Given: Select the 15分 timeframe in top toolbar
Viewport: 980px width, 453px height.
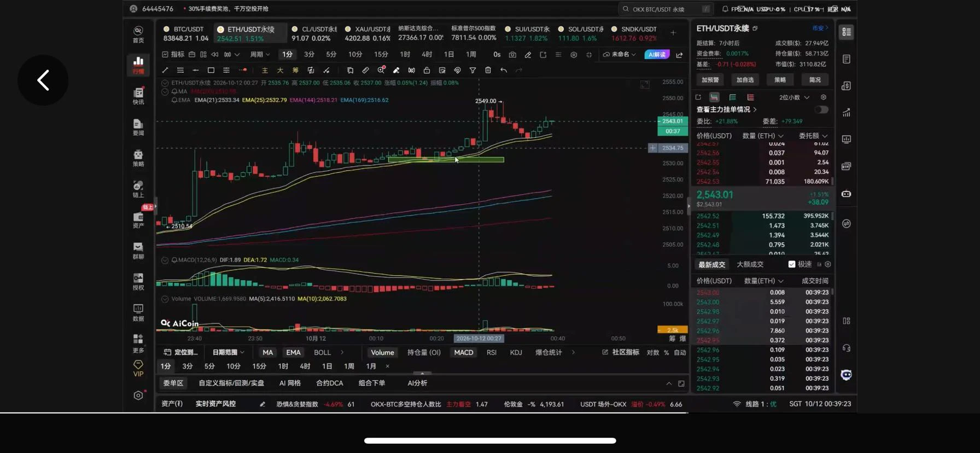Looking at the screenshot, I should (381, 55).
